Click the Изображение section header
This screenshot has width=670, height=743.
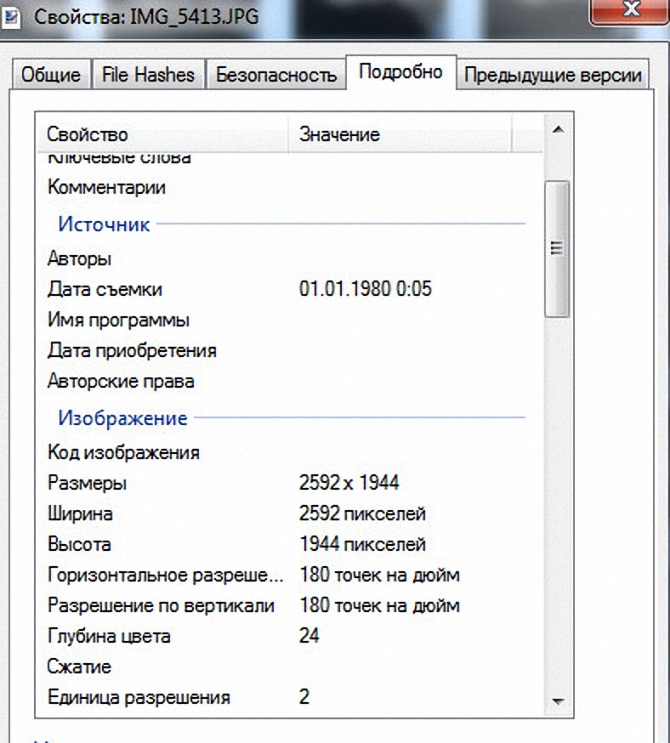122,418
